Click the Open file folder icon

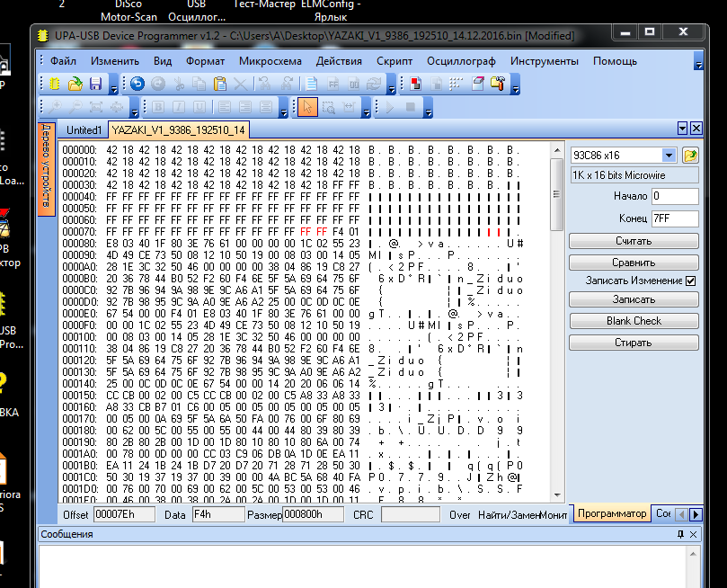coord(75,85)
